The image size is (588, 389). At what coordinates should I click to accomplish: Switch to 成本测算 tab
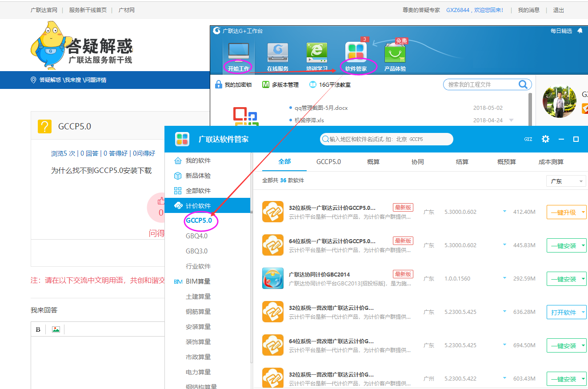(551, 162)
